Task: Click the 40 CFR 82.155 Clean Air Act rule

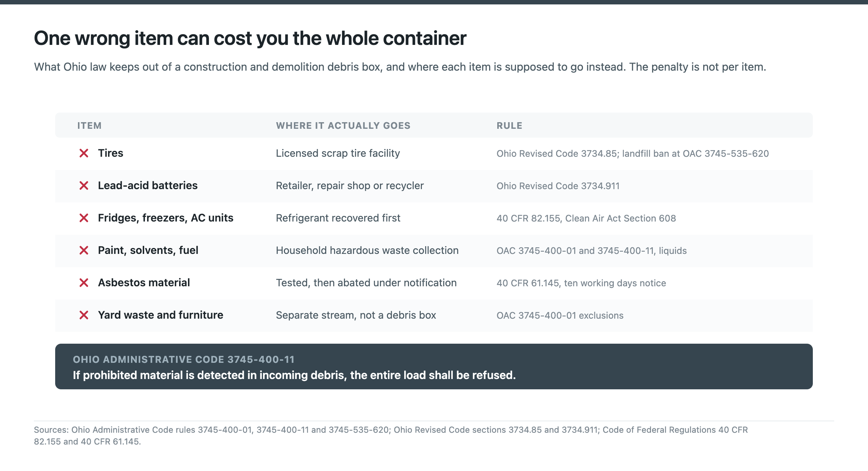Action: pyautogui.click(x=586, y=218)
